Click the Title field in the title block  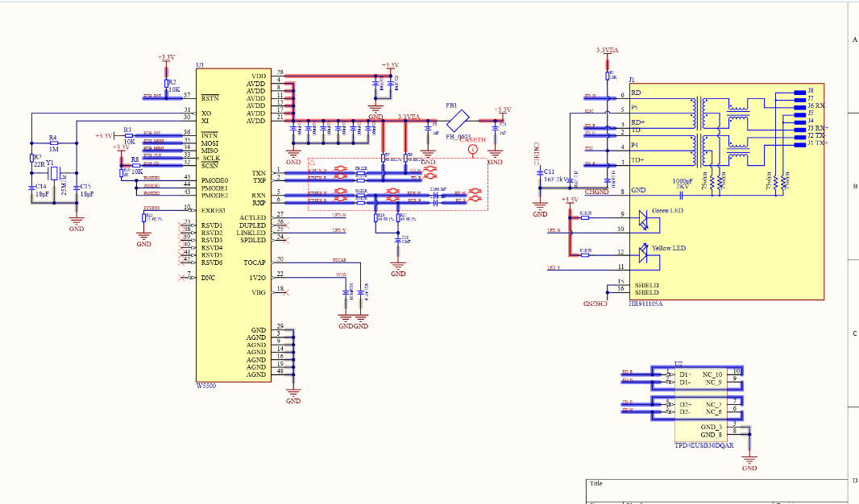pyautogui.click(x=717, y=490)
